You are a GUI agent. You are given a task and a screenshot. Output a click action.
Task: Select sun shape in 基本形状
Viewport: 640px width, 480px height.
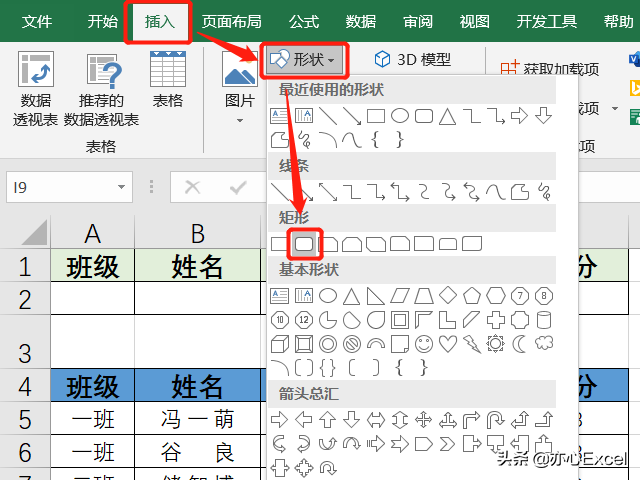coord(496,344)
